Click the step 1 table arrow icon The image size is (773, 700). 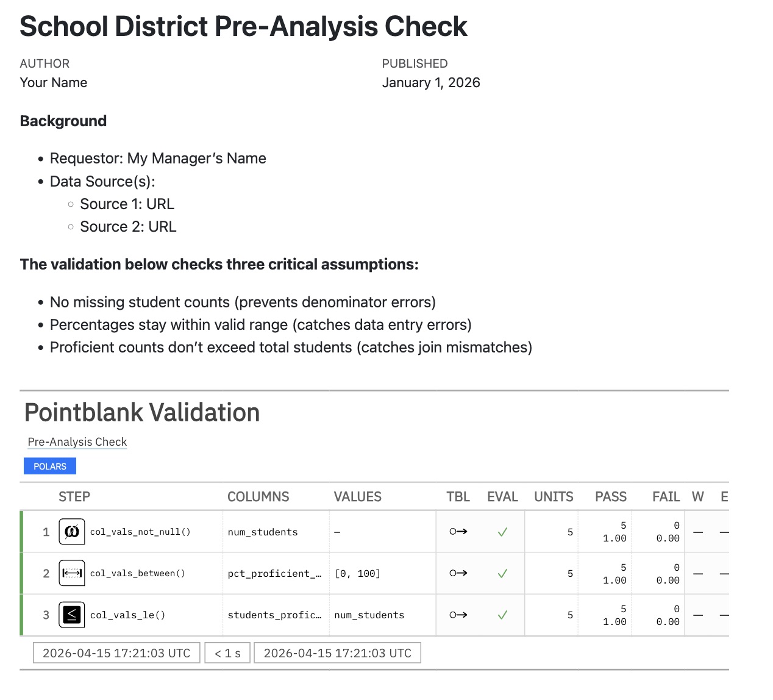[x=458, y=532]
